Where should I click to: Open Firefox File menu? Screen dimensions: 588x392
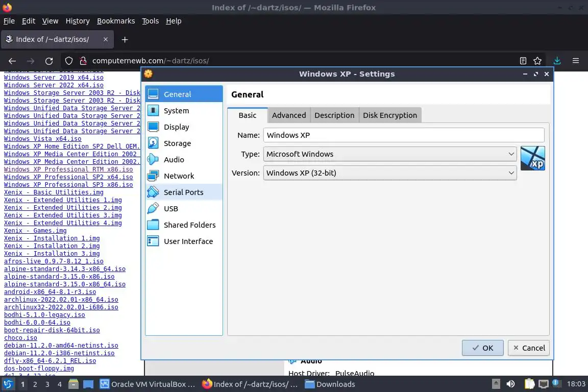[9, 21]
